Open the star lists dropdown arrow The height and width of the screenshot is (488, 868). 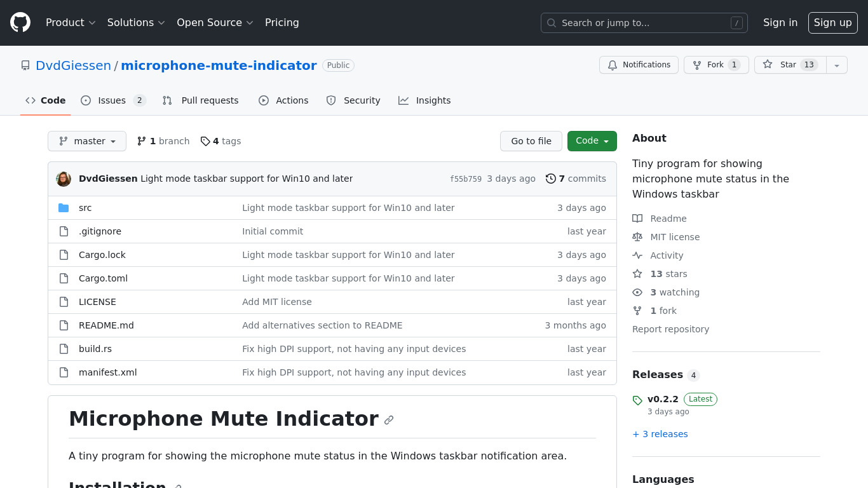click(x=837, y=65)
